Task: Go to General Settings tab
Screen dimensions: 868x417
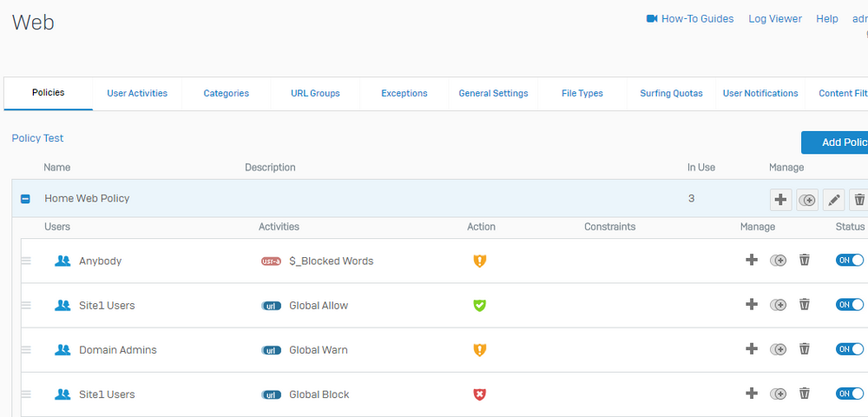Action: pyautogui.click(x=493, y=93)
